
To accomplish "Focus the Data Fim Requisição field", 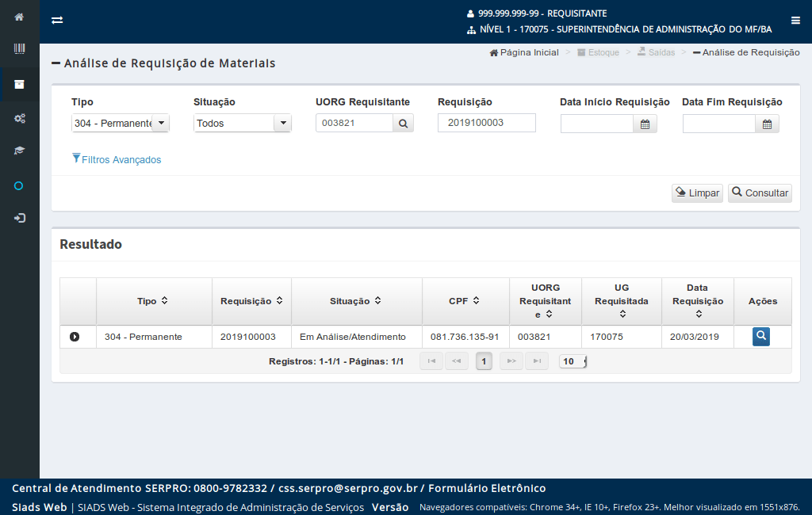I will tap(719, 124).
